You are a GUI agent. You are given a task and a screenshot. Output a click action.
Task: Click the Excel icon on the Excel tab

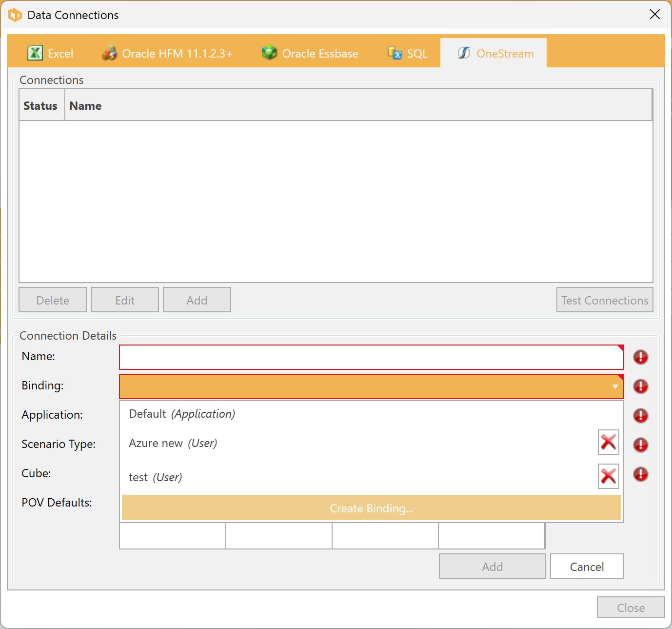[x=35, y=53]
